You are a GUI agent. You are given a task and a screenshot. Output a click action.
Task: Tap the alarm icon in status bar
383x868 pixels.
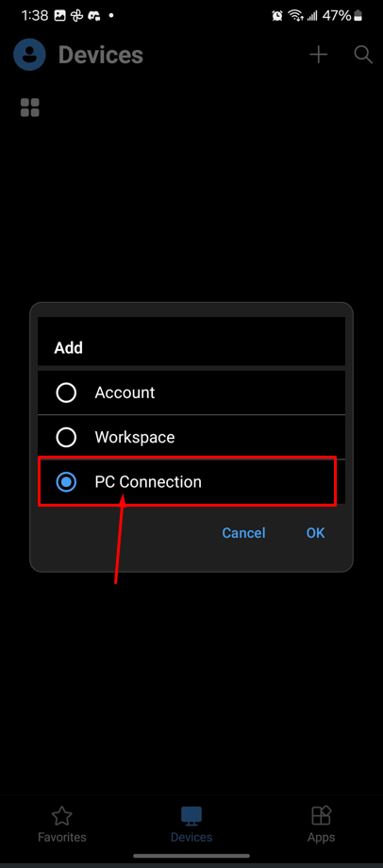[x=277, y=15]
